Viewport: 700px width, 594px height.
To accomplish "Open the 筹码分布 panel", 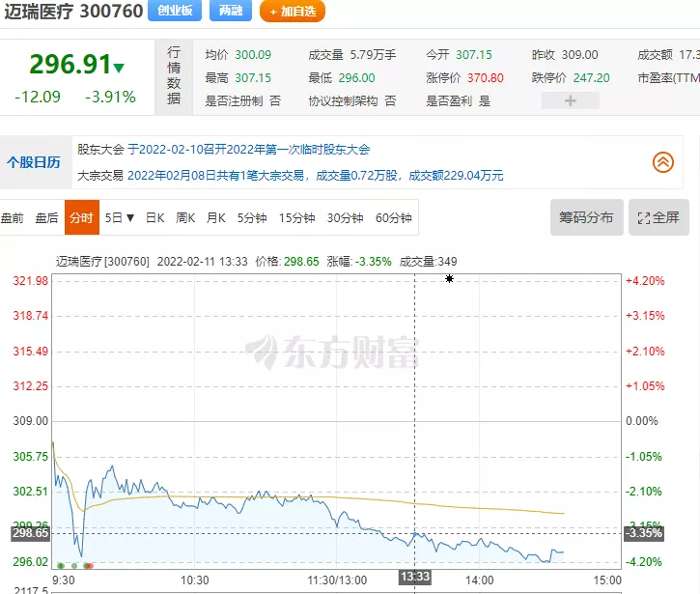I will [x=587, y=217].
